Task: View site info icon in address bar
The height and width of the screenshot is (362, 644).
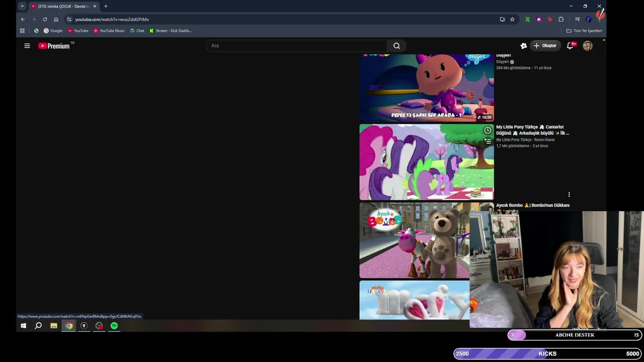Action: (x=69, y=19)
